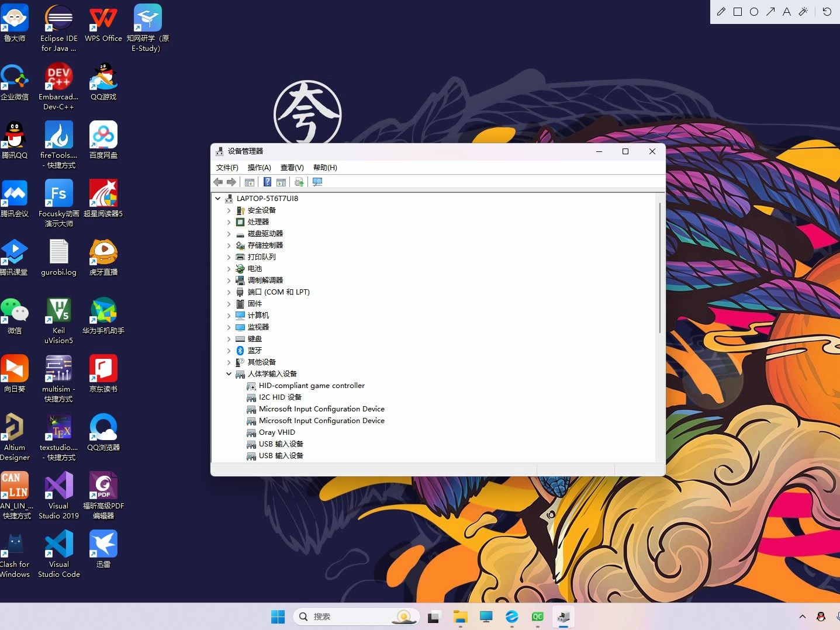Select the text A annotation tool

click(787, 12)
